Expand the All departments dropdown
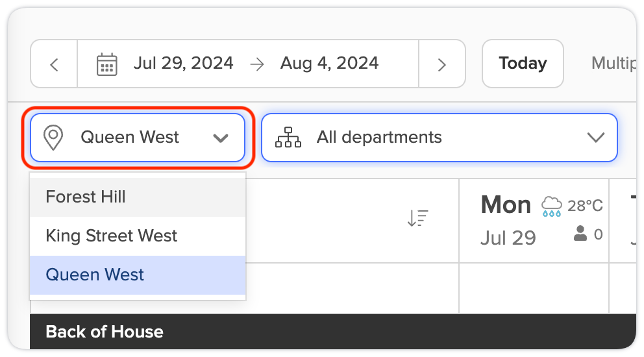This screenshot has height=357, width=644. 440,138
